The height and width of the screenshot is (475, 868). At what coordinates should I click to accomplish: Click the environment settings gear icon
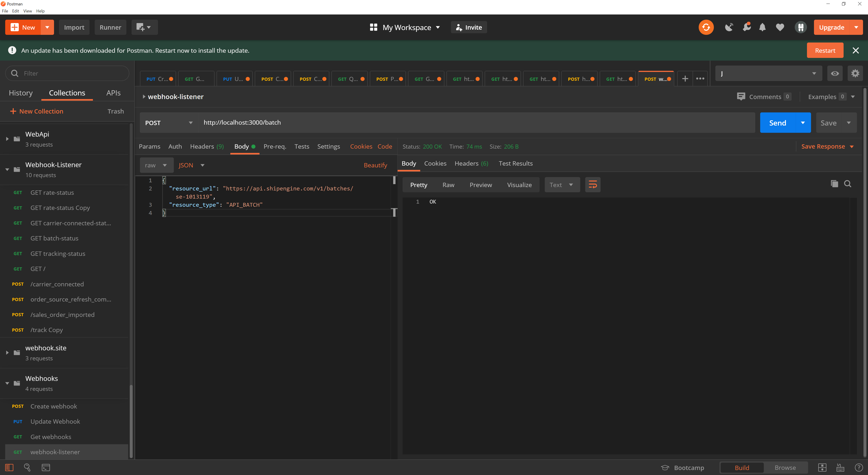point(855,73)
